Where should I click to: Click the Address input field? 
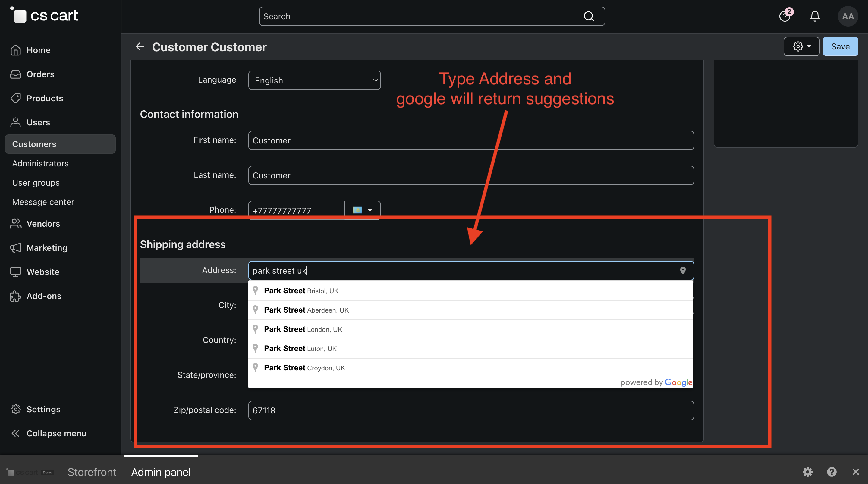click(471, 271)
